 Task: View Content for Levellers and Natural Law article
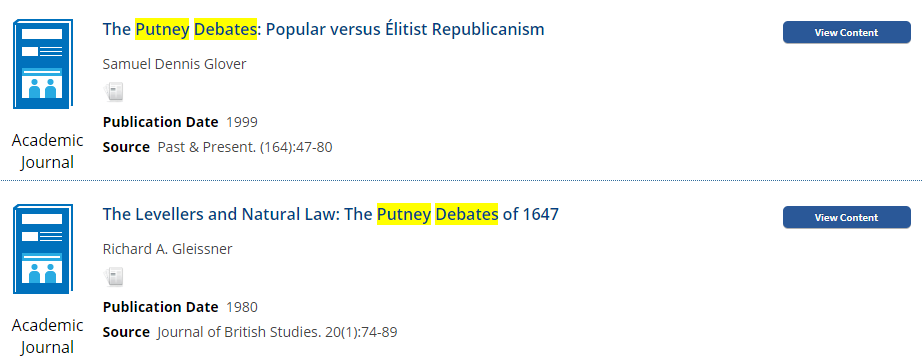[846, 217]
